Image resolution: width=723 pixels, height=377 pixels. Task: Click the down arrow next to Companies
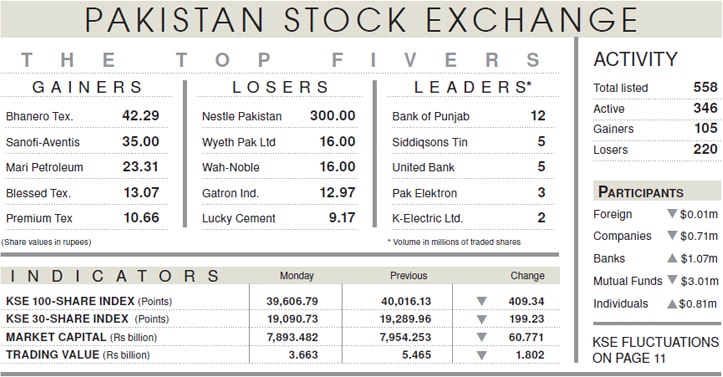[x=672, y=236]
